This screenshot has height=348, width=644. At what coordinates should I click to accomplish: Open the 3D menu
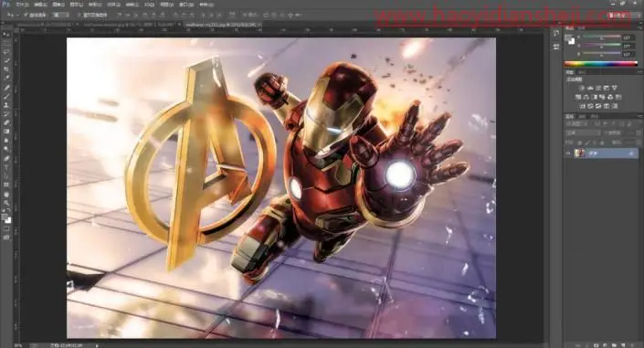tap(149, 5)
